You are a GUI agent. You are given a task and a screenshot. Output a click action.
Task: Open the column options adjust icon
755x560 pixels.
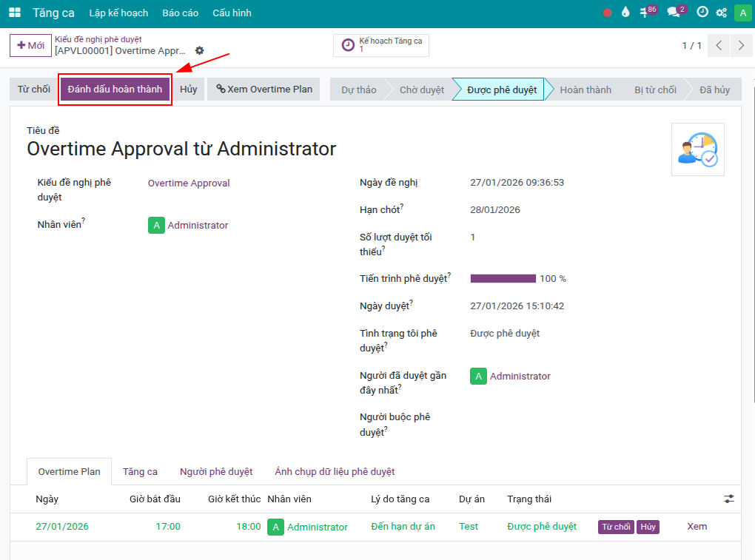pyautogui.click(x=729, y=499)
